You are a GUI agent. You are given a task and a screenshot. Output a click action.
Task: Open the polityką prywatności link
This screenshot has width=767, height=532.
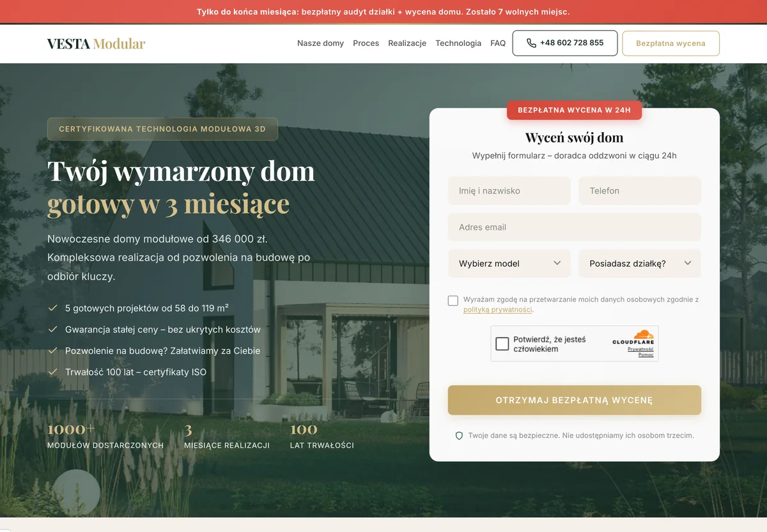[498, 310]
